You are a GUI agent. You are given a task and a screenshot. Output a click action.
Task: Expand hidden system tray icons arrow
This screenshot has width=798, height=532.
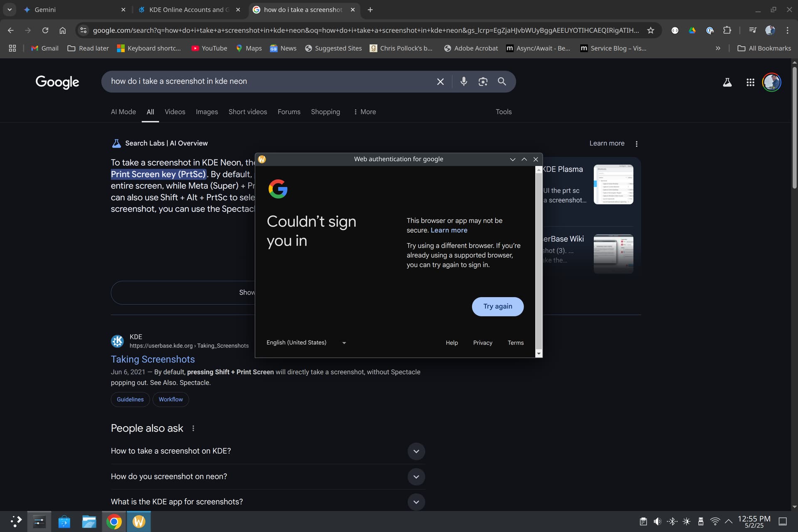click(x=729, y=522)
